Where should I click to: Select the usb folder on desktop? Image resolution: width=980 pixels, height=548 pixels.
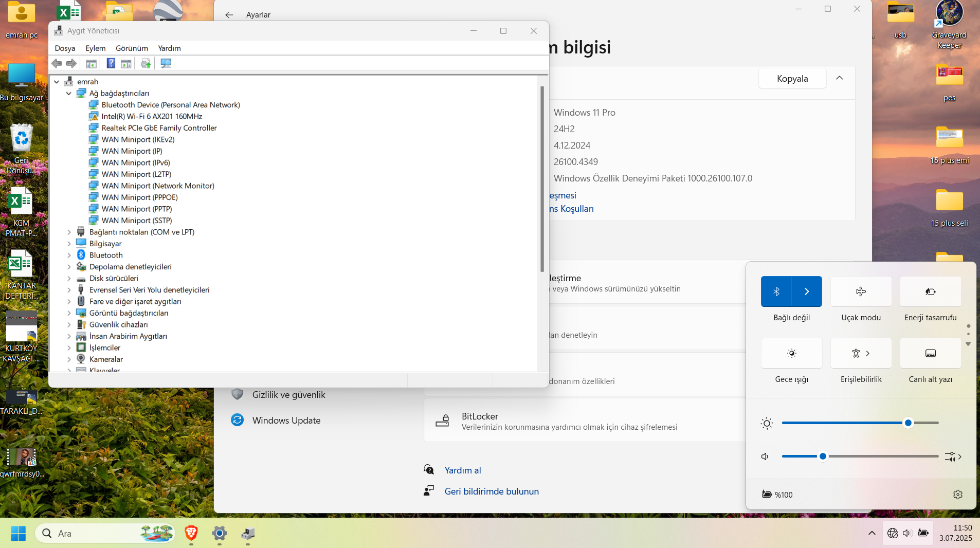pos(900,21)
